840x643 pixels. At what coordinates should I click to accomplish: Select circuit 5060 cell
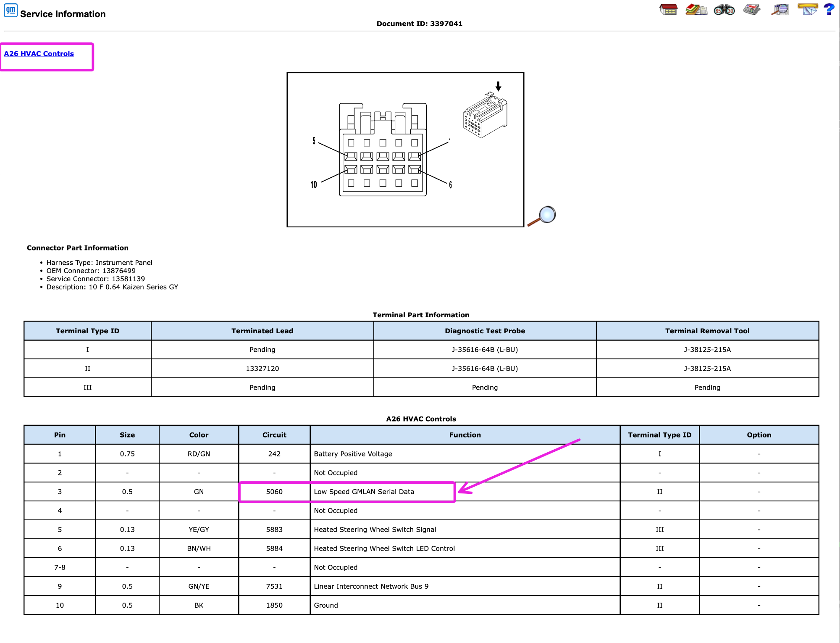point(274,492)
